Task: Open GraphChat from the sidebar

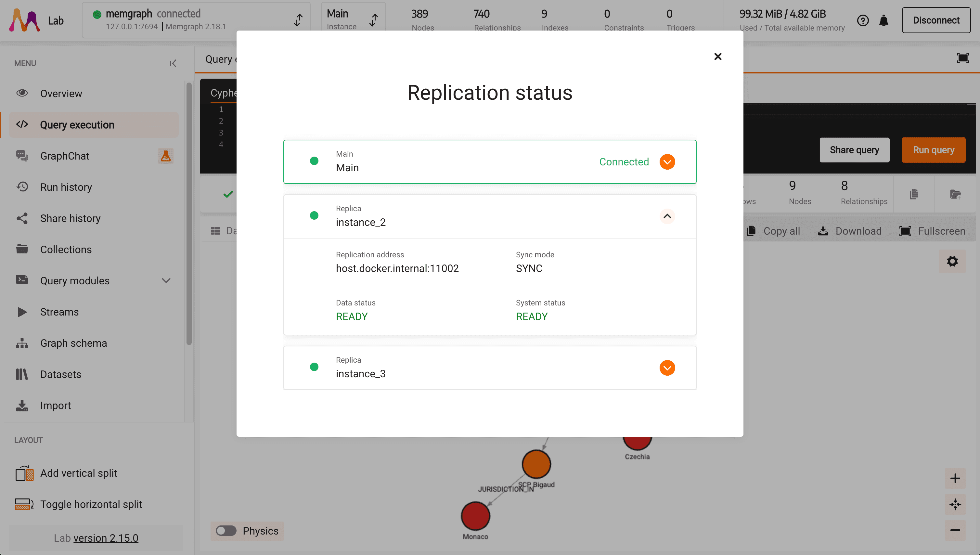Action: (94, 156)
